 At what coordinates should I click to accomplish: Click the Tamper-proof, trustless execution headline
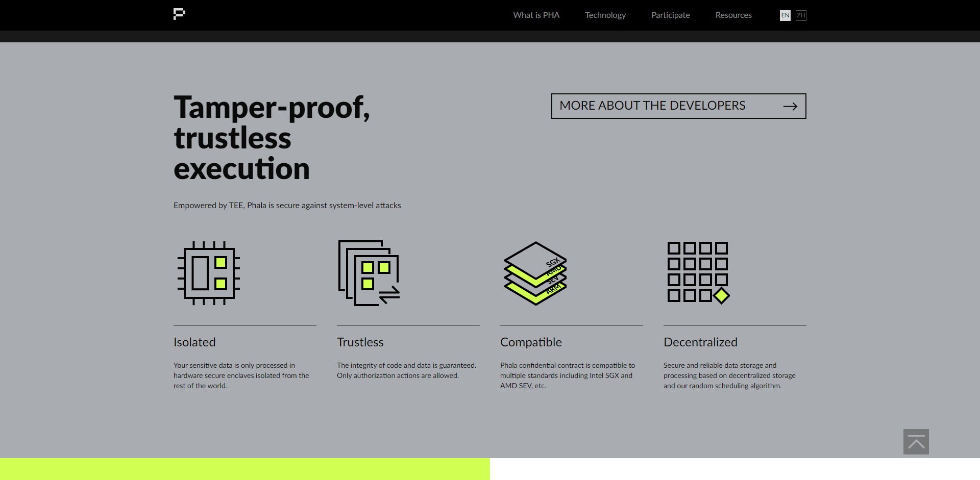tap(272, 138)
